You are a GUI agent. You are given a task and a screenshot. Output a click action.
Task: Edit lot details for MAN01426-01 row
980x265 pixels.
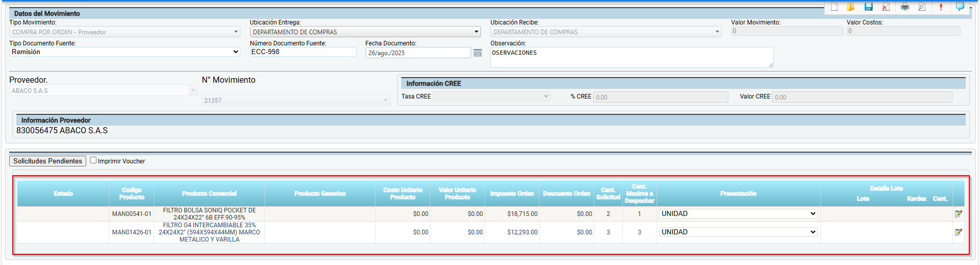[958, 232]
